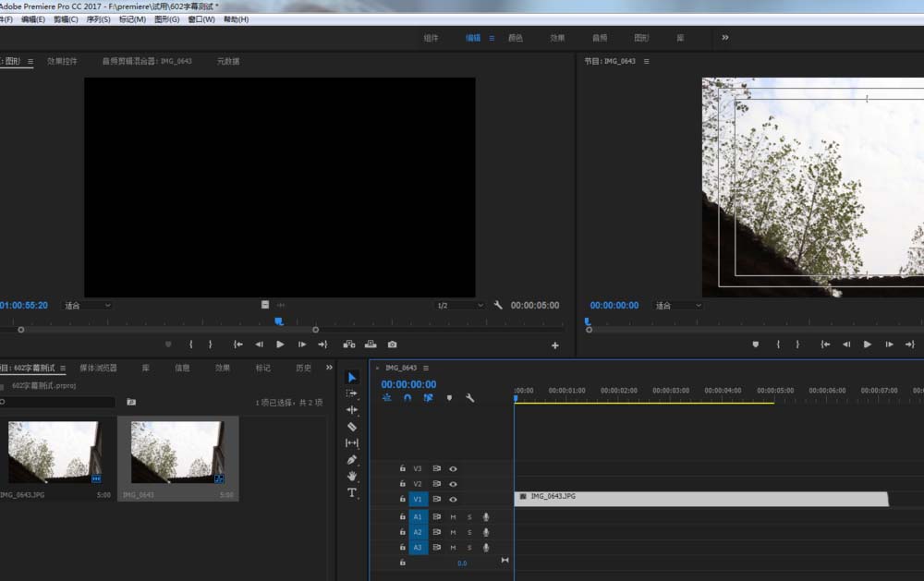Expand overflow panel tabs in project panel

[329, 368]
